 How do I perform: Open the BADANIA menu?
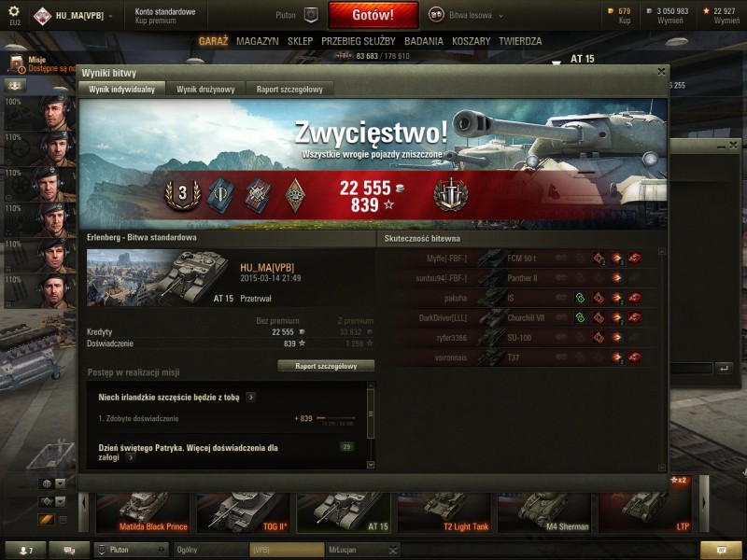pos(424,41)
